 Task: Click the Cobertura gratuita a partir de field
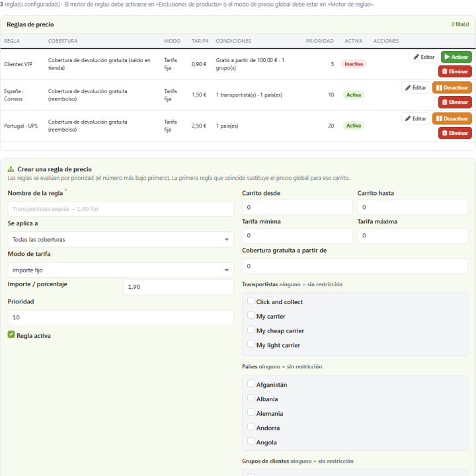coord(355,266)
